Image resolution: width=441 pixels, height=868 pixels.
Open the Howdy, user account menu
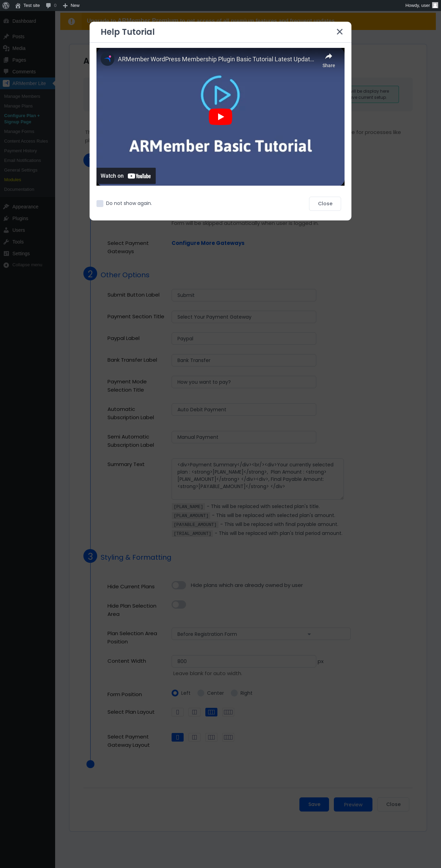tap(421, 6)
